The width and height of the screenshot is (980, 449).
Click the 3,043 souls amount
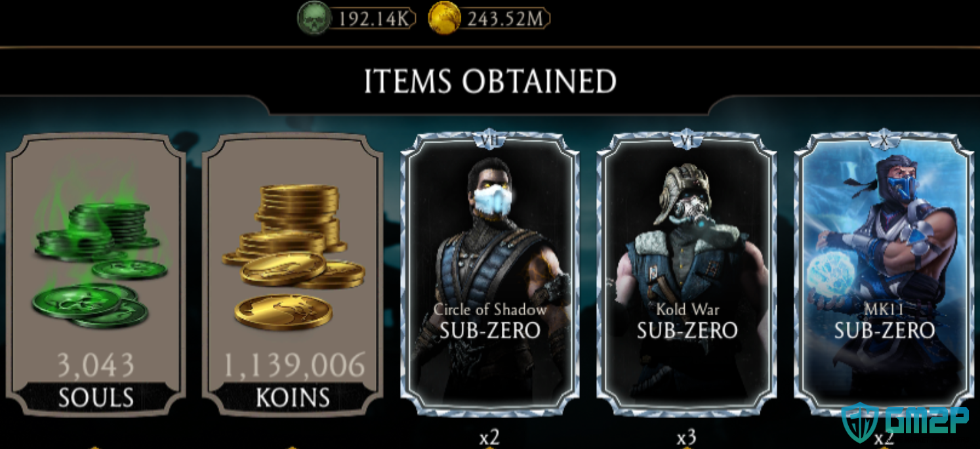click(96, 365)
